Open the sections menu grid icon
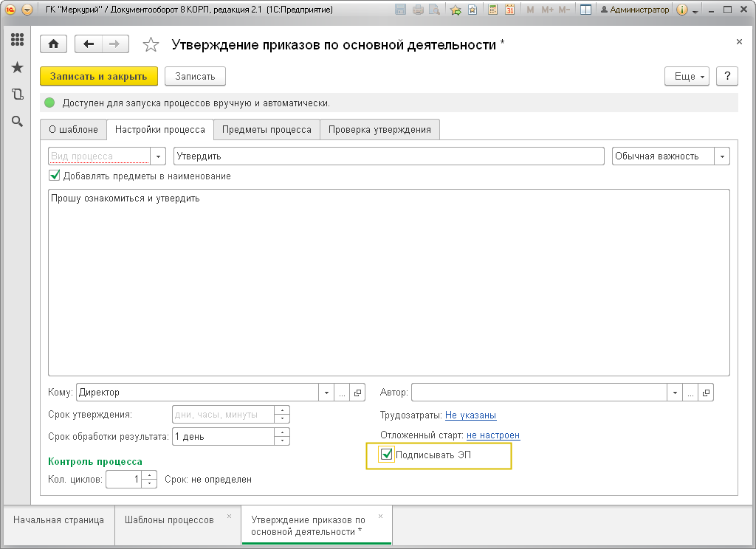Image resolution: width=756 pixels, height=549 pixels. click(18, 40)
